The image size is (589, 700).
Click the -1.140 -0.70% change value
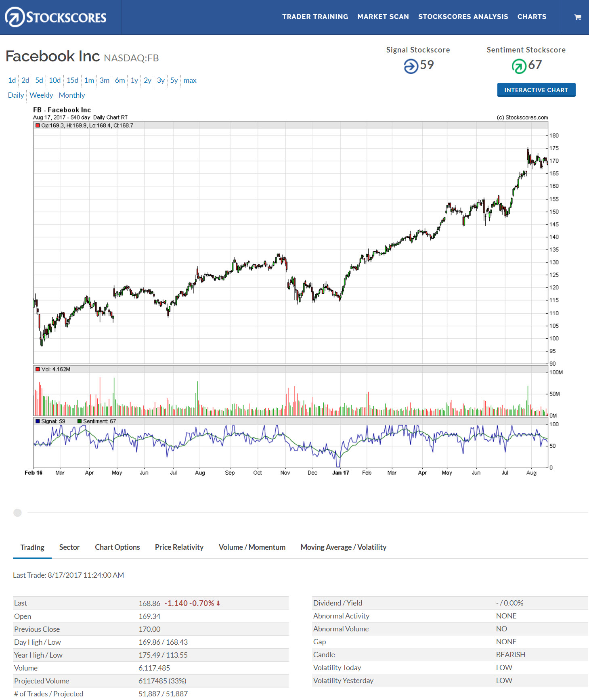click(x=192, y=603)
